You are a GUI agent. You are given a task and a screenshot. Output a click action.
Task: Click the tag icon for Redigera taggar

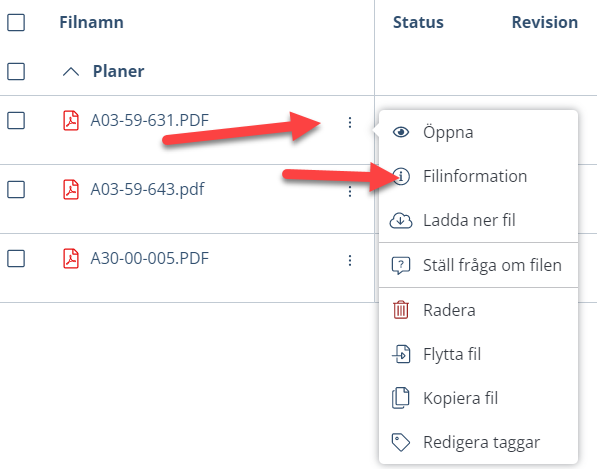pos(401,442)
